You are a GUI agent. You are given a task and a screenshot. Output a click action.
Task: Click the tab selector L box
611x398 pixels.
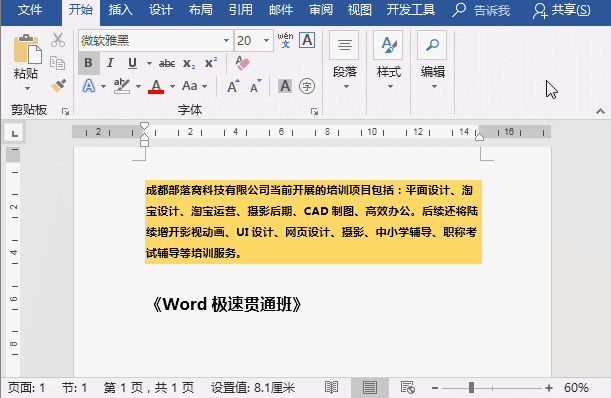coord(15,134)
